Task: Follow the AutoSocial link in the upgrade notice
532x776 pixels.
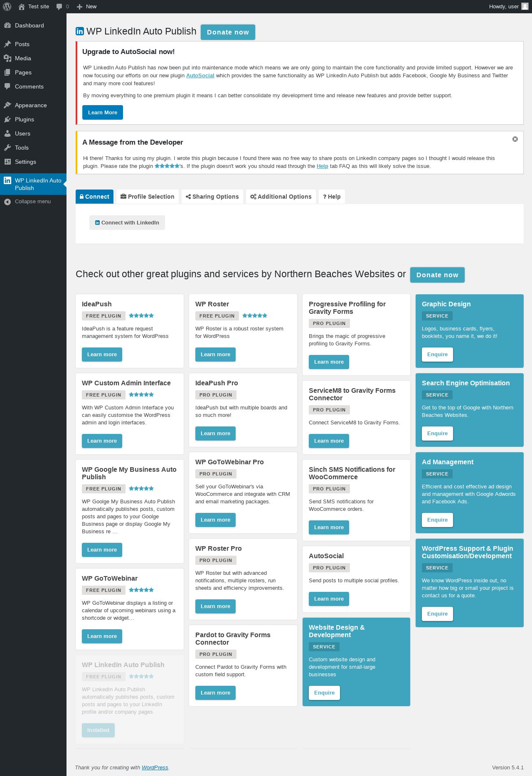Action: 200,76
